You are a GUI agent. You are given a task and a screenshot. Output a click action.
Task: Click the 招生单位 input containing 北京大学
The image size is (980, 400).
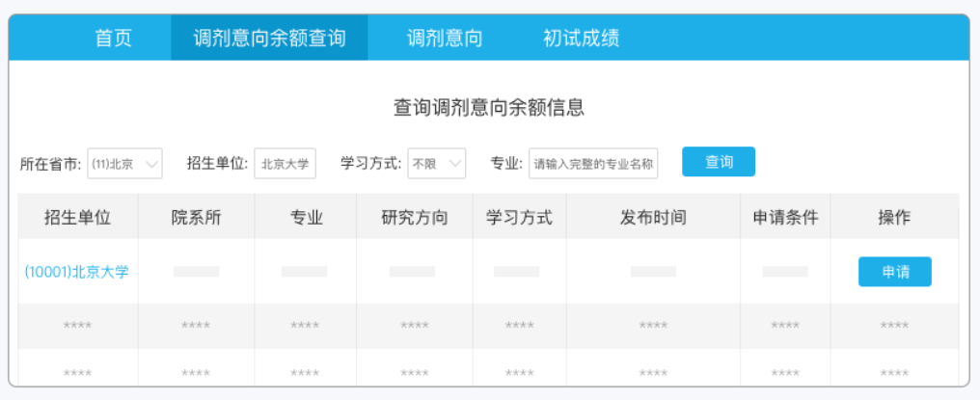point(285,164)
